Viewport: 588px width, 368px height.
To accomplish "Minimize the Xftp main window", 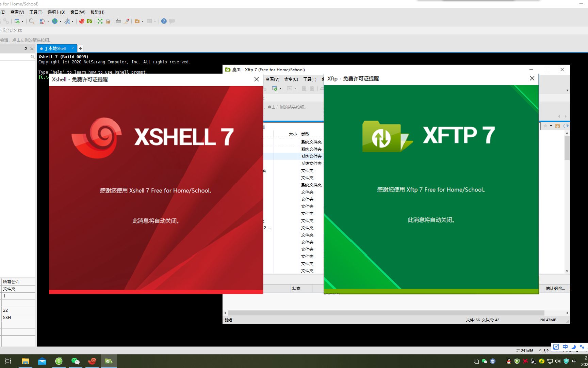I will [x=531, y=70].
